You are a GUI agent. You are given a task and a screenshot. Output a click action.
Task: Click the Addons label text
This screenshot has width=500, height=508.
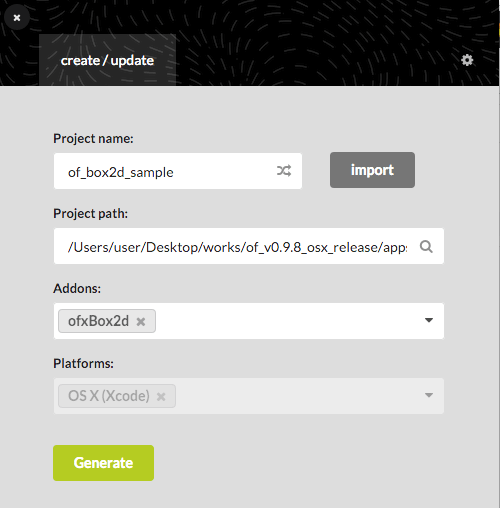point(77,288)
